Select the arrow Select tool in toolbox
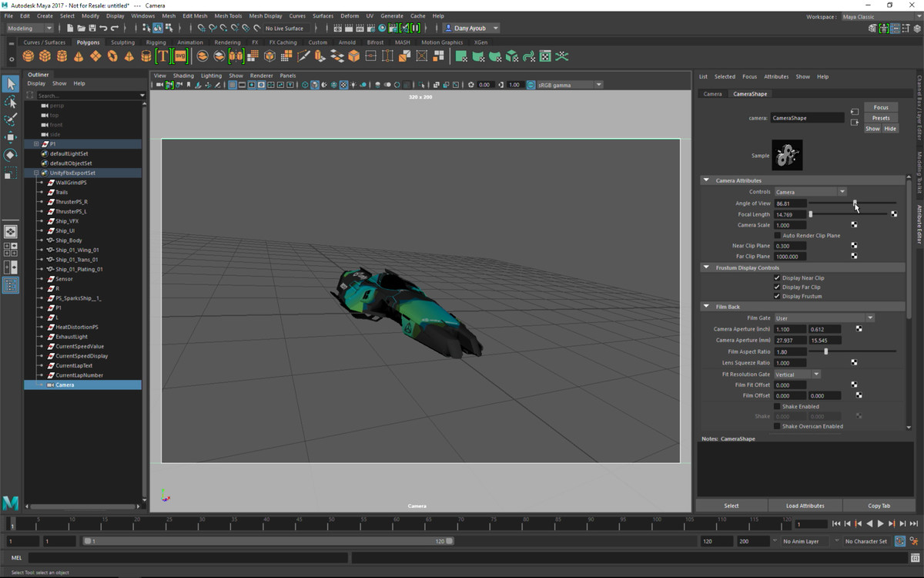 coord(11,84)
